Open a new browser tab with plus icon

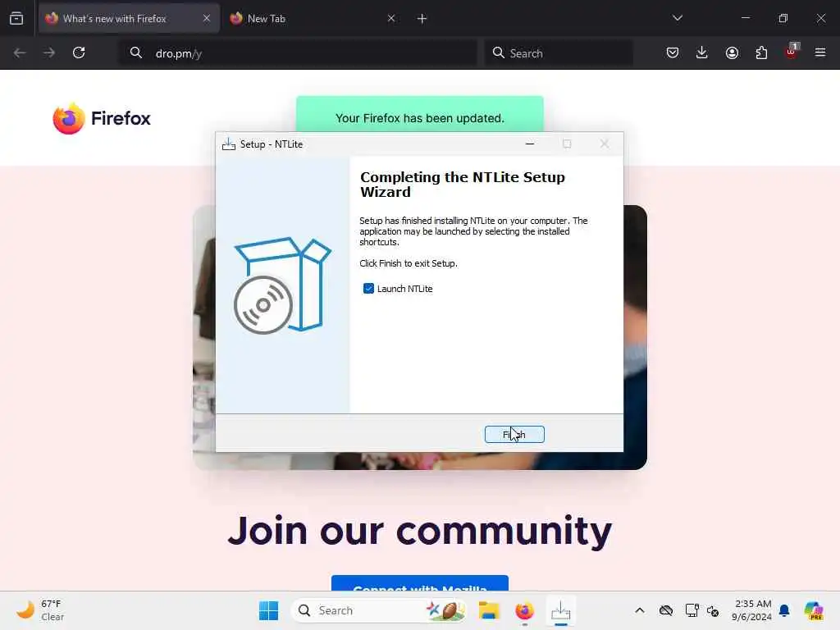pos(422,19)
